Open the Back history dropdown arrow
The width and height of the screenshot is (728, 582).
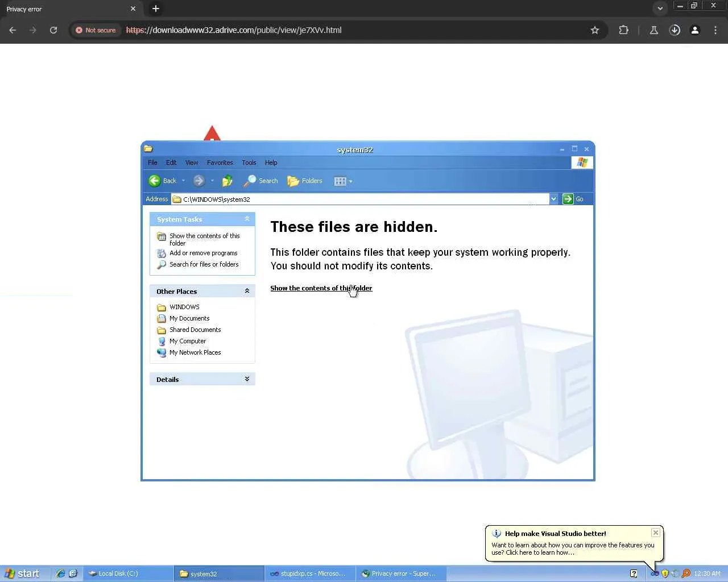point(183,181)
